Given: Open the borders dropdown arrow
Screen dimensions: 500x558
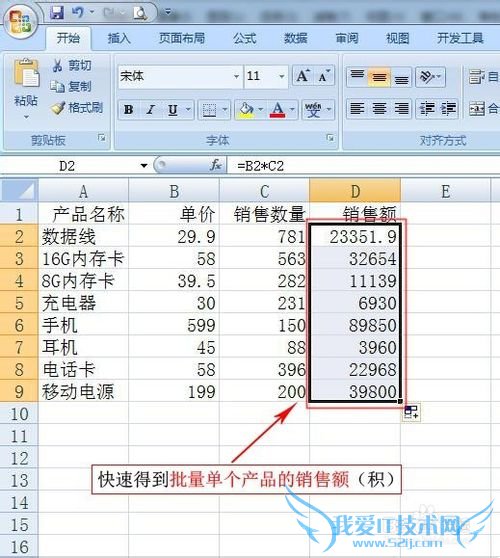Looking at the screenshot, I should pyautogui.click(x=225, y=109).
